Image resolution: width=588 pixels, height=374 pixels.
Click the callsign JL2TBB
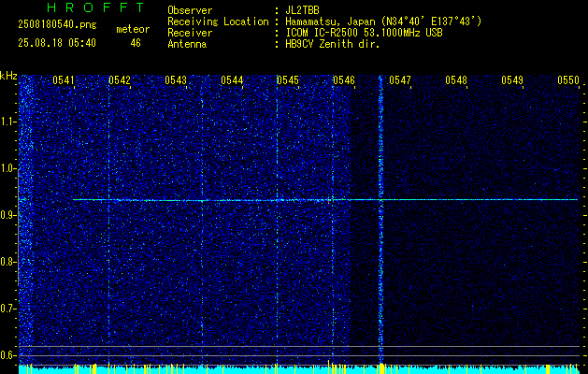[x=302, y=10]
